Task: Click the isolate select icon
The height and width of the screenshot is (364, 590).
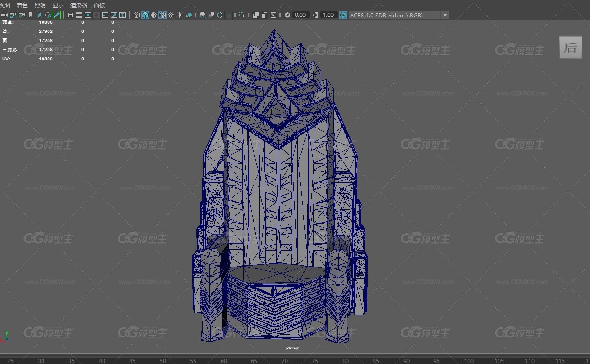Action: 242,15
